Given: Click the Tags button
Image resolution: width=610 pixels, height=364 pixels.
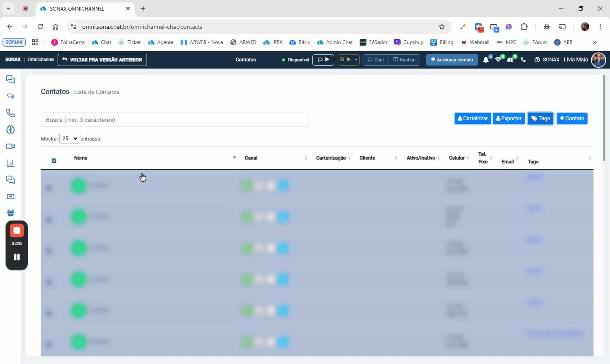Looking at the screenshot, I should coord(541,119).
